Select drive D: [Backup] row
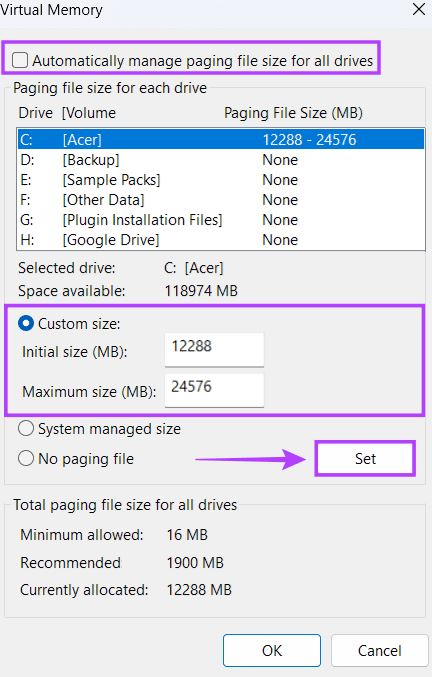This screenshot has width=432, height=677. point(221,160)
